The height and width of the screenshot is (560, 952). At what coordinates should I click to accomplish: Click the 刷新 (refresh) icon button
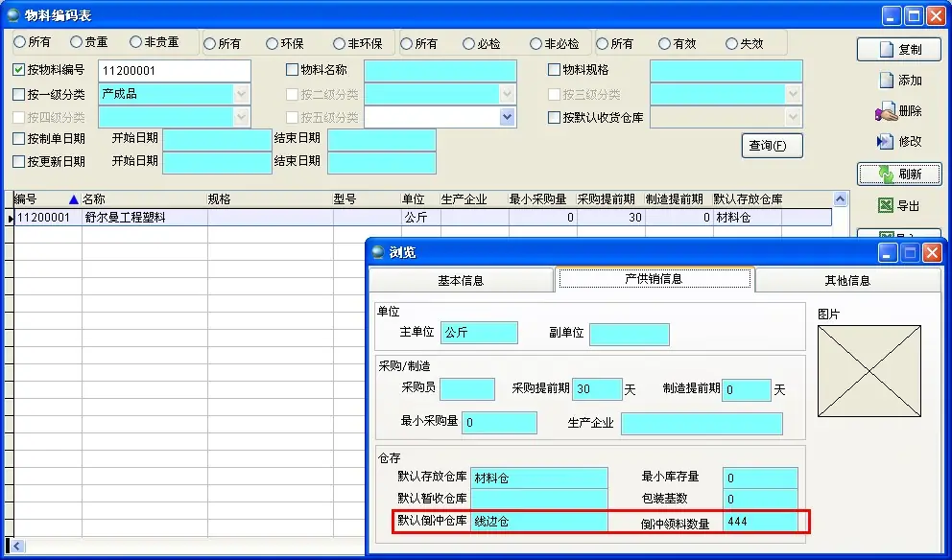pos(886,174)
